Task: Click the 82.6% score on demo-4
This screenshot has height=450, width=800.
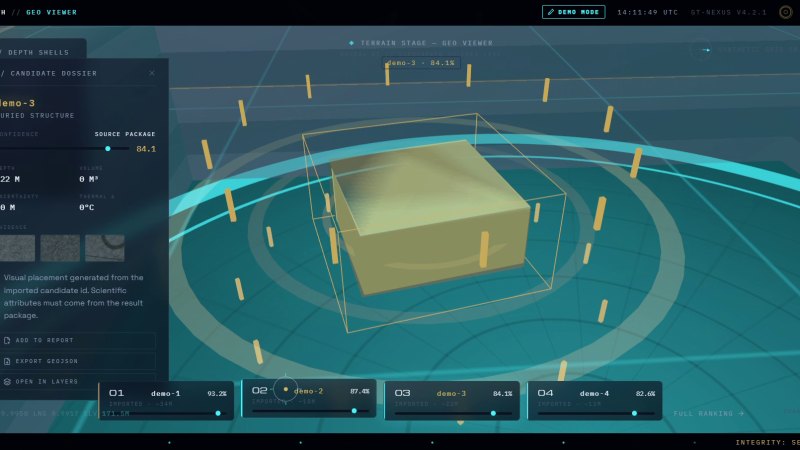Action: 645,393
